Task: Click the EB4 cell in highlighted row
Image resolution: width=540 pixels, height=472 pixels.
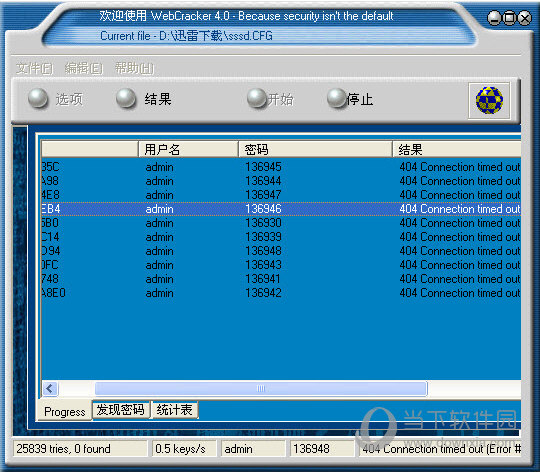Action: point(51,209)
